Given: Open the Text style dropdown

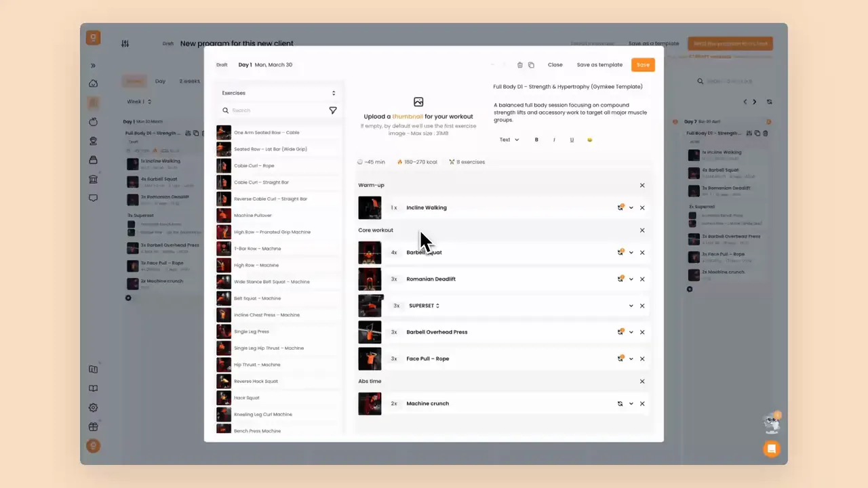Looking at the screenshot, I should tap(509, 140).
